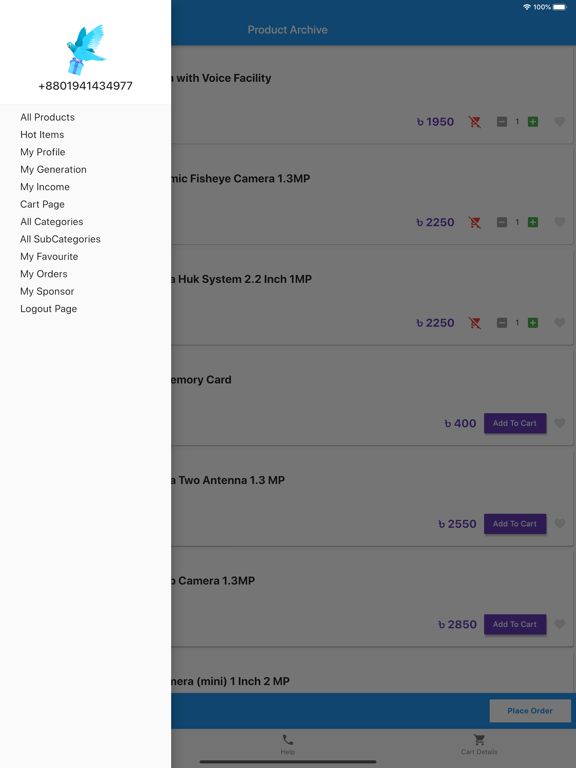Remove the Huk System item via the cart-off icon
576x768 pixels.
click(x=475, y=323)
